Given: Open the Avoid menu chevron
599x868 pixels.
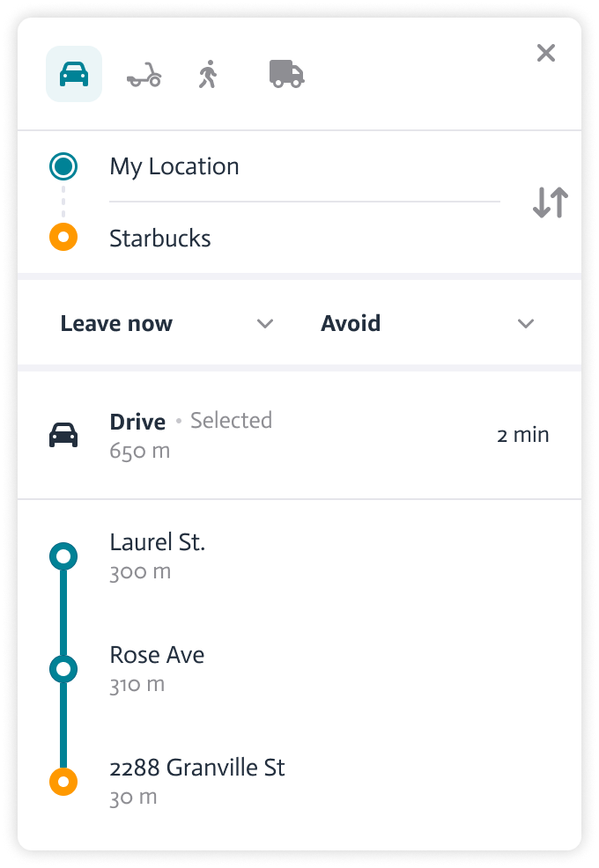Looking at the screenshot, I should click(x=525, y=323).
